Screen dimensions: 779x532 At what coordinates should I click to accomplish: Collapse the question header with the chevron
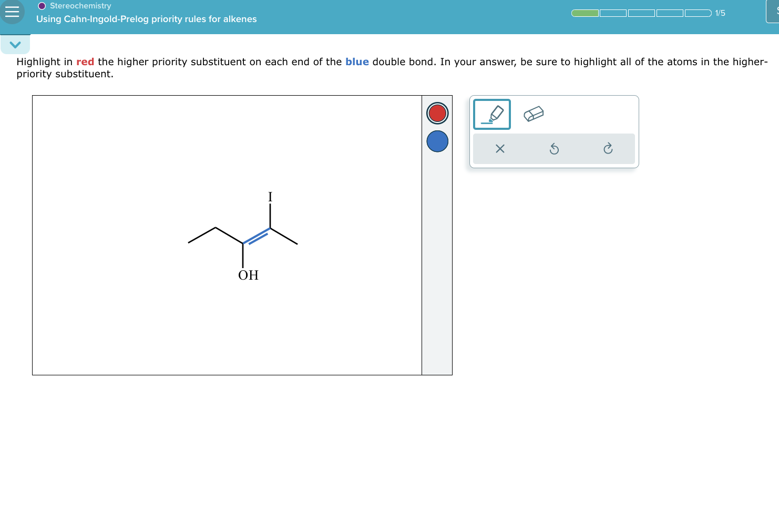click(x=15, y=44)
